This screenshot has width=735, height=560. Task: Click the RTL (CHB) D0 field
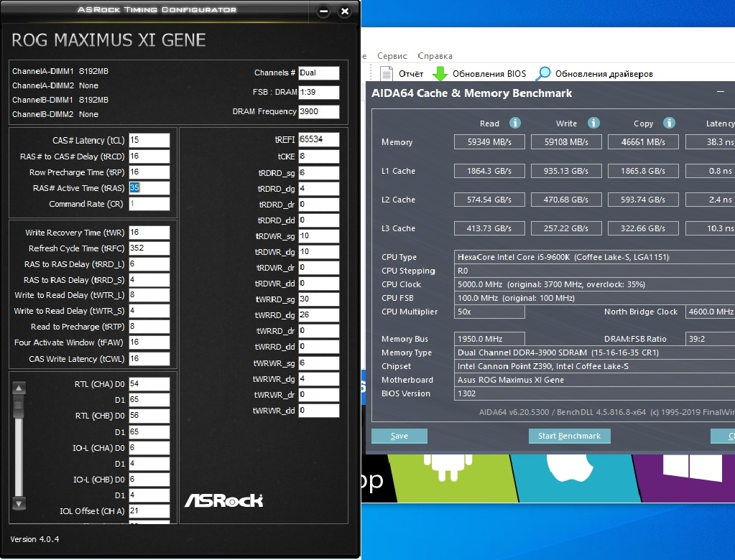[x=149, y=416]
